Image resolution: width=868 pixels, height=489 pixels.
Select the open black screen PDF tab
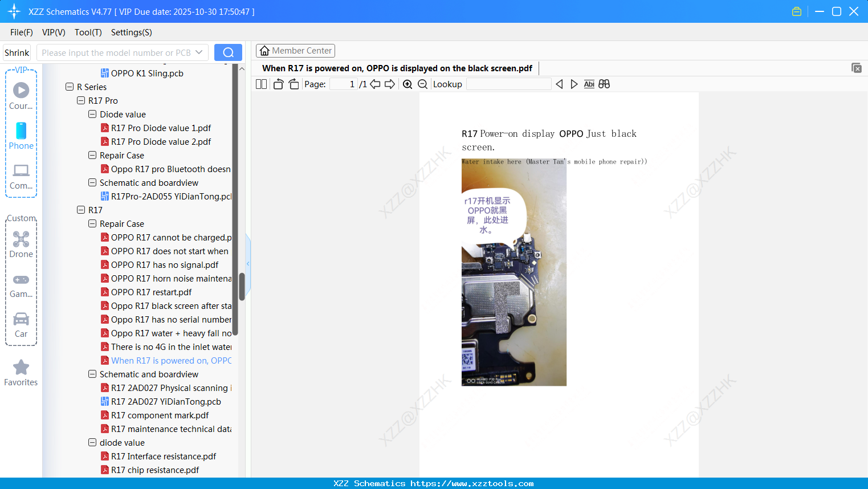coord(397,68)
